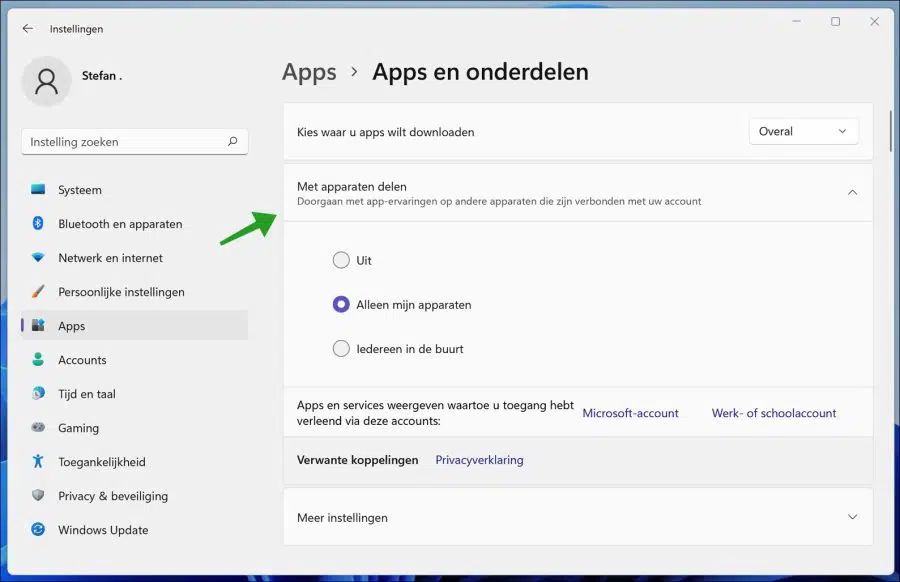Click the Gaming controller icon

pos(38,427)
